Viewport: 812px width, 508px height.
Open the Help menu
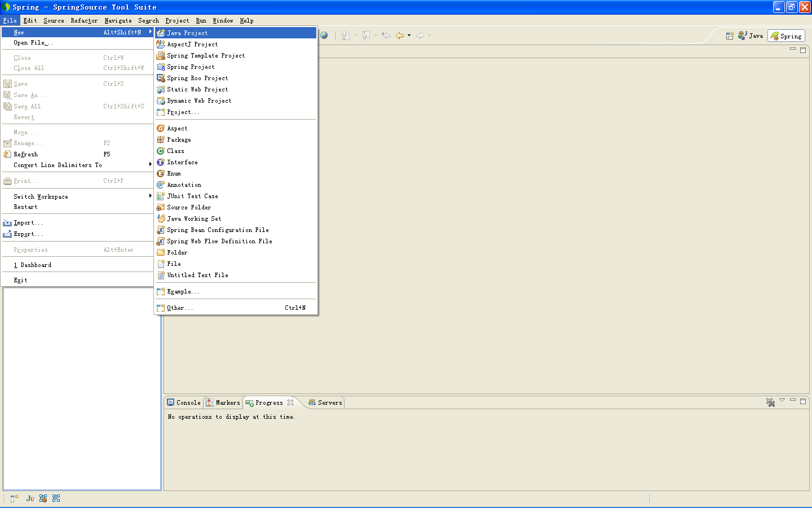(x=246, y=20)
